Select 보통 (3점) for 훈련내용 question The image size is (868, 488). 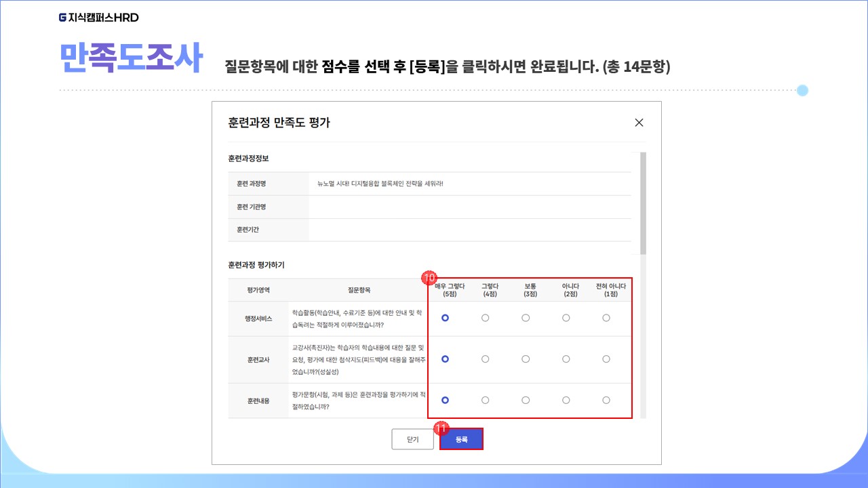(x=526, y=401)
